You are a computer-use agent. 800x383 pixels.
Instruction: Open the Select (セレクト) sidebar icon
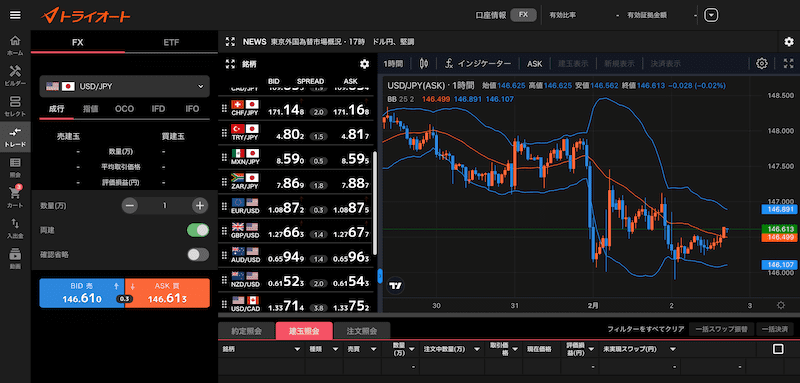click(15, 105)
